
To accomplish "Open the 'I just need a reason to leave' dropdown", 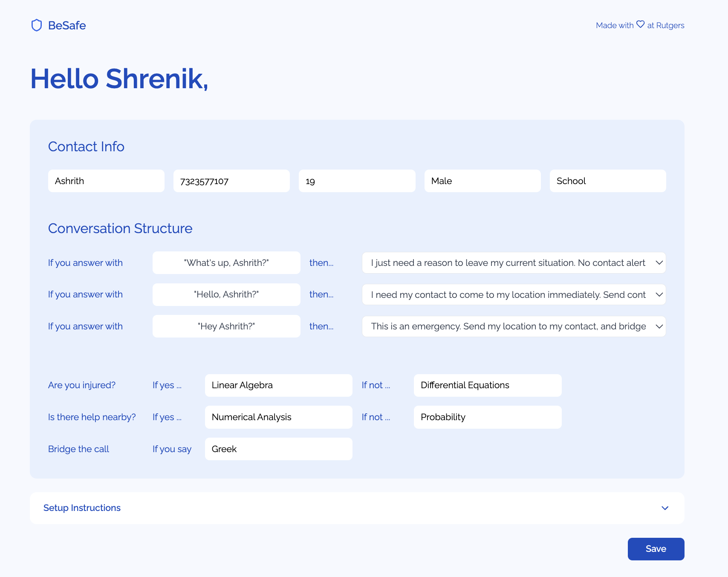I will click(514, 263).
